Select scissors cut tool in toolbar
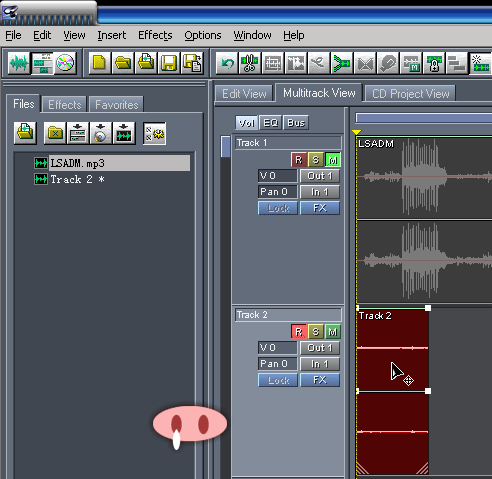This screenshot has width=492, height=479. (250, 63)
